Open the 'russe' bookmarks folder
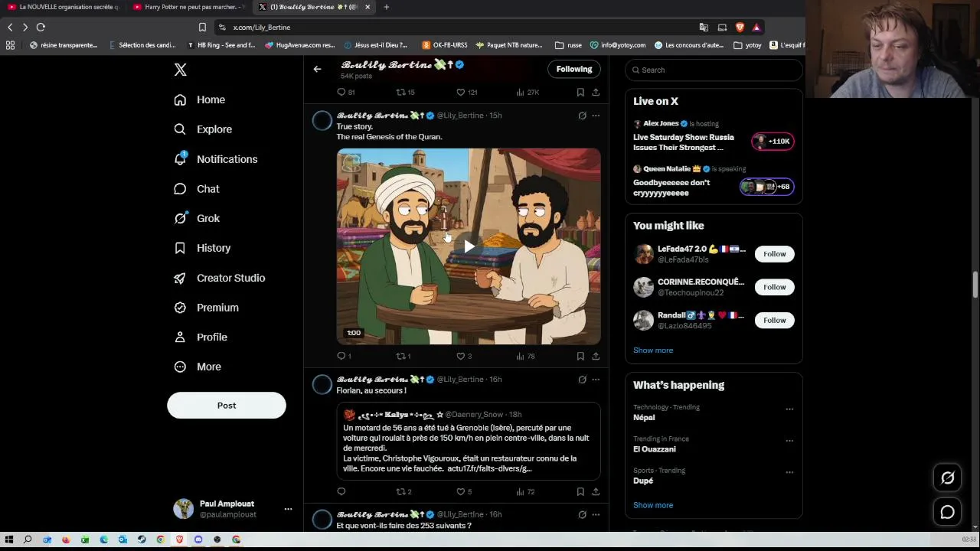 pos(568,45)
